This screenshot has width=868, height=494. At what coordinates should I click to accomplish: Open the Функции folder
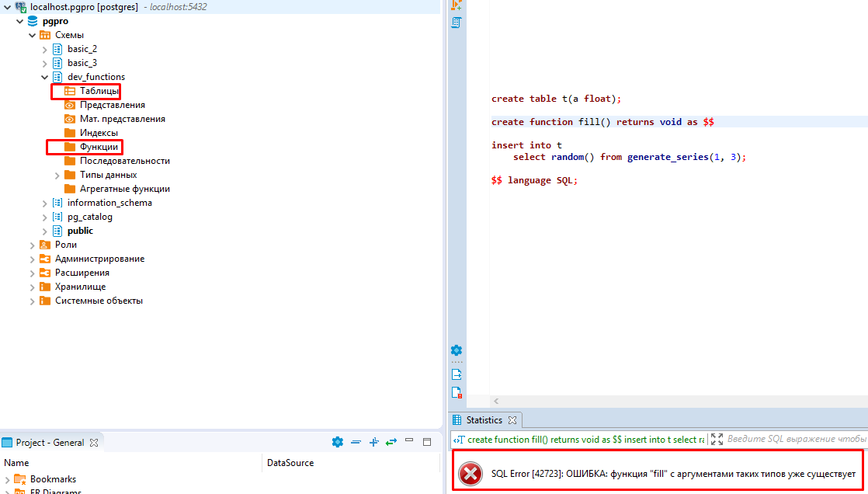click(x=99, y=147)
